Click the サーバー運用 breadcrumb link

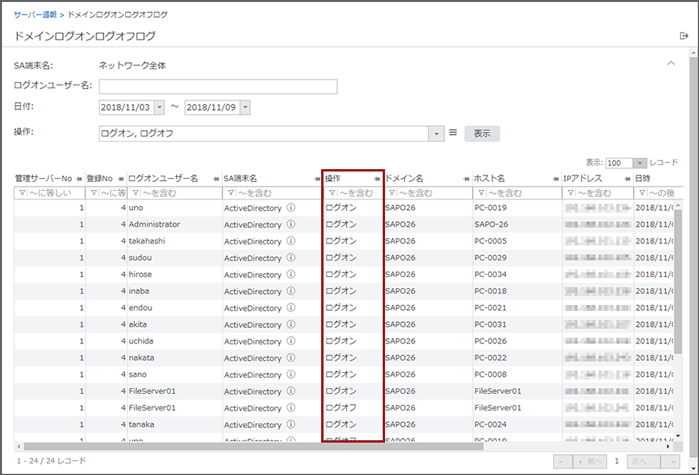(35, 15)
